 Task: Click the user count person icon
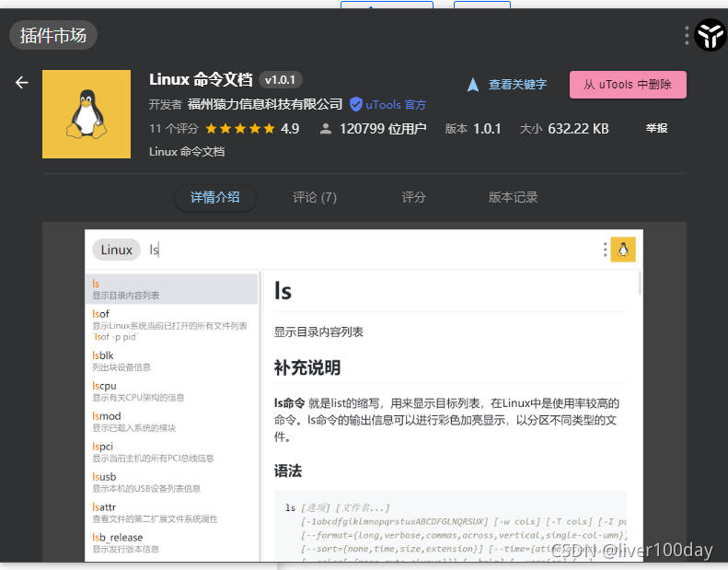point(326,129)
